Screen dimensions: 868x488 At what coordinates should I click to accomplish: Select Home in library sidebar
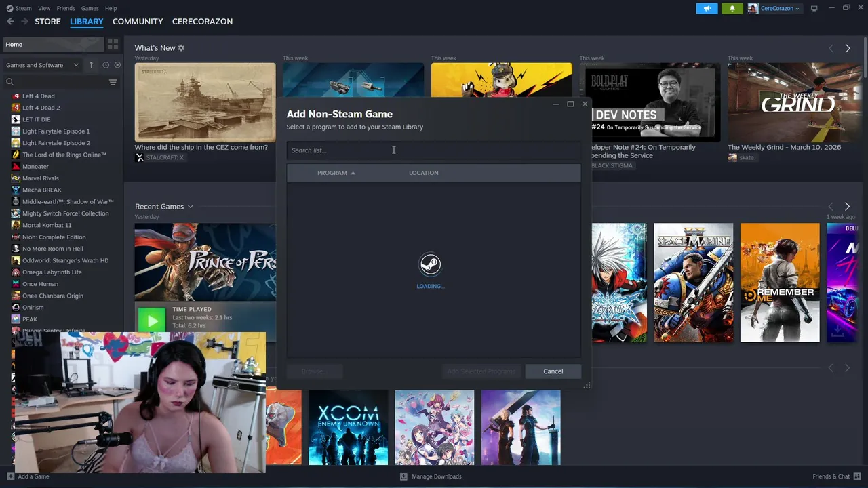(x=53, y=45)
